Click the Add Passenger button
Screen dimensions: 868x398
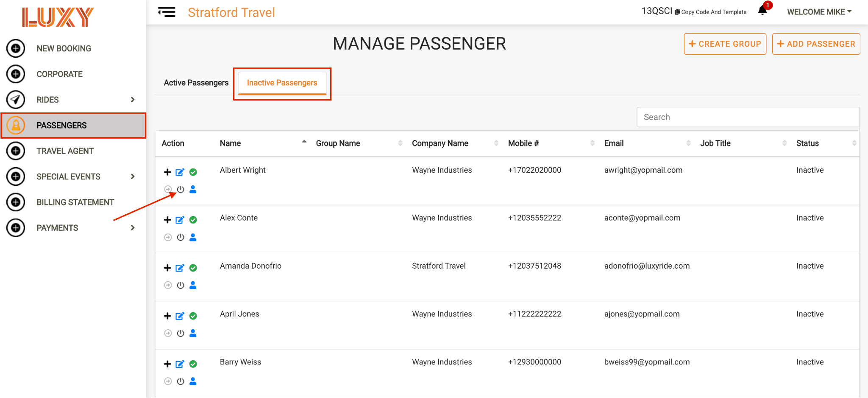tap(816, 44)
